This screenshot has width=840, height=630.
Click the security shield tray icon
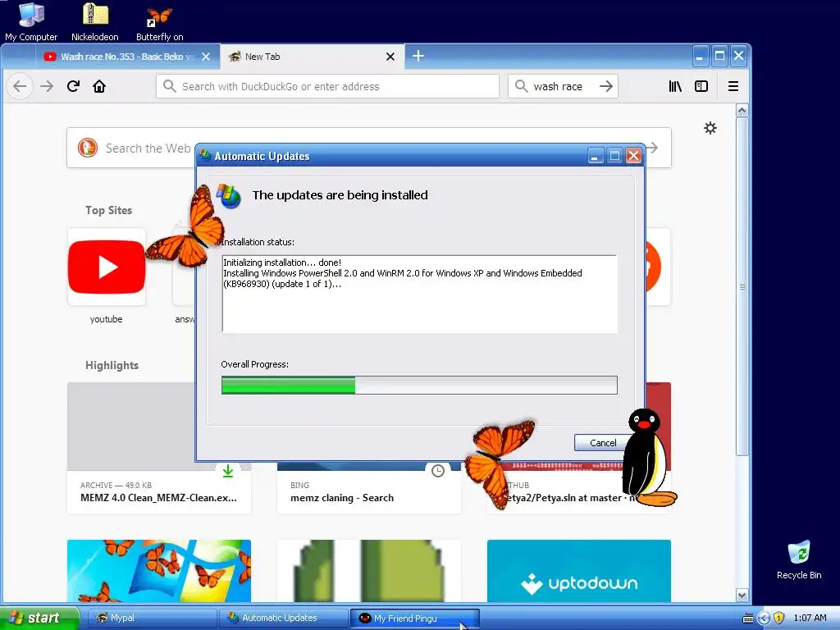point(779,618)
